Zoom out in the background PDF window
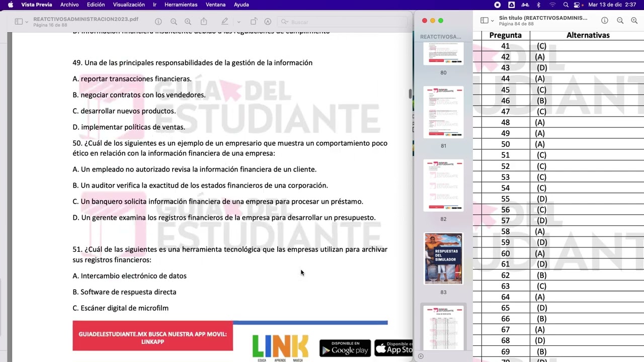 click(174, 22)
